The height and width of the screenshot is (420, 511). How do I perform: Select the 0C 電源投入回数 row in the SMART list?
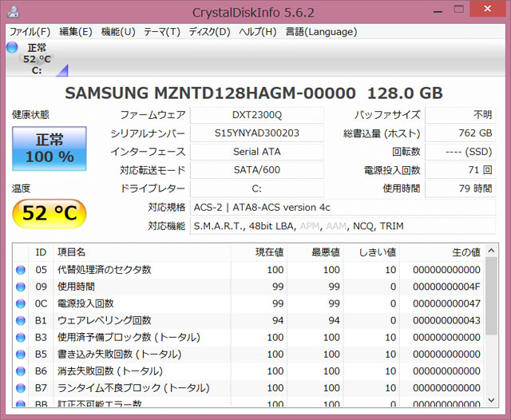(248, 303)
